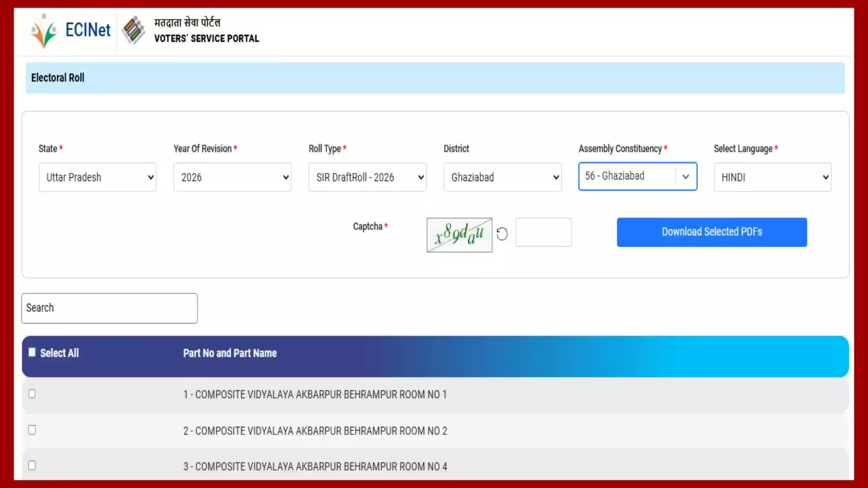Check the box for part 1 Room No 1

click(x=32, y=394)
